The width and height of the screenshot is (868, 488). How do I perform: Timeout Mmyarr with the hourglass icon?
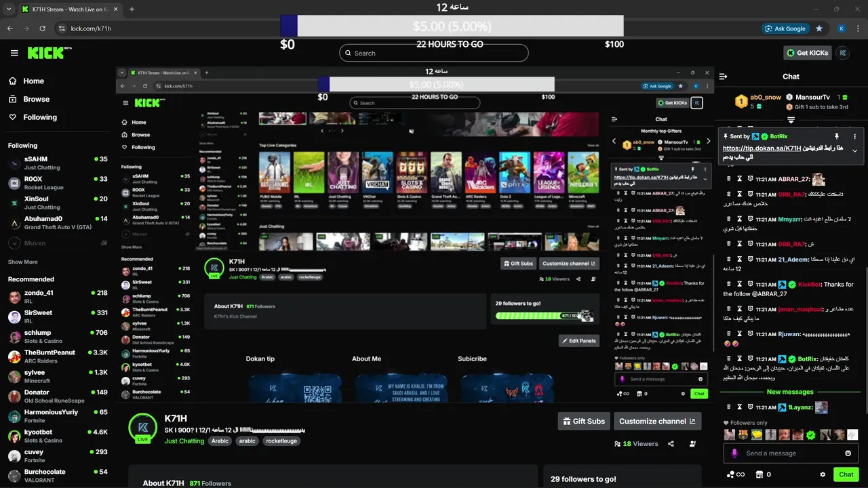pyautogui.click(x=740, y=219)
